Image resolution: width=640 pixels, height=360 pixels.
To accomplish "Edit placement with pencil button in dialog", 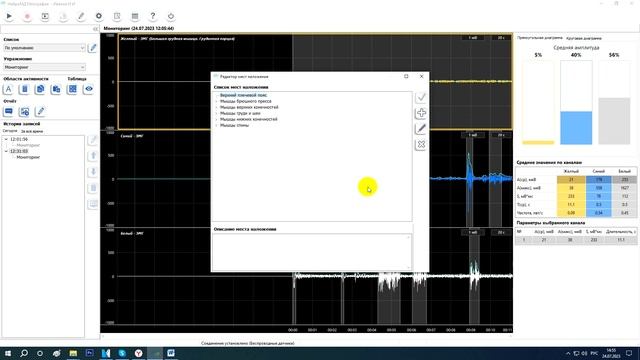I will pyautogui.click(x=421, y=129).
